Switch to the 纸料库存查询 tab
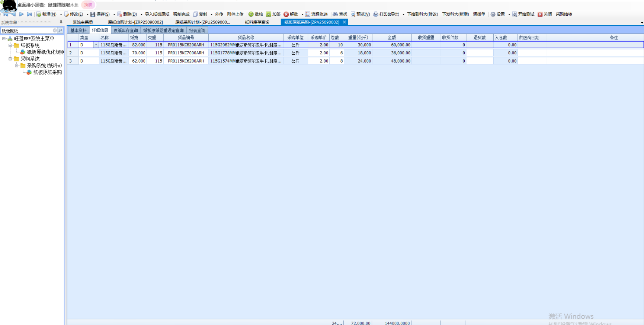The height and width of the screenshot is (325, 644). (257, 22)
